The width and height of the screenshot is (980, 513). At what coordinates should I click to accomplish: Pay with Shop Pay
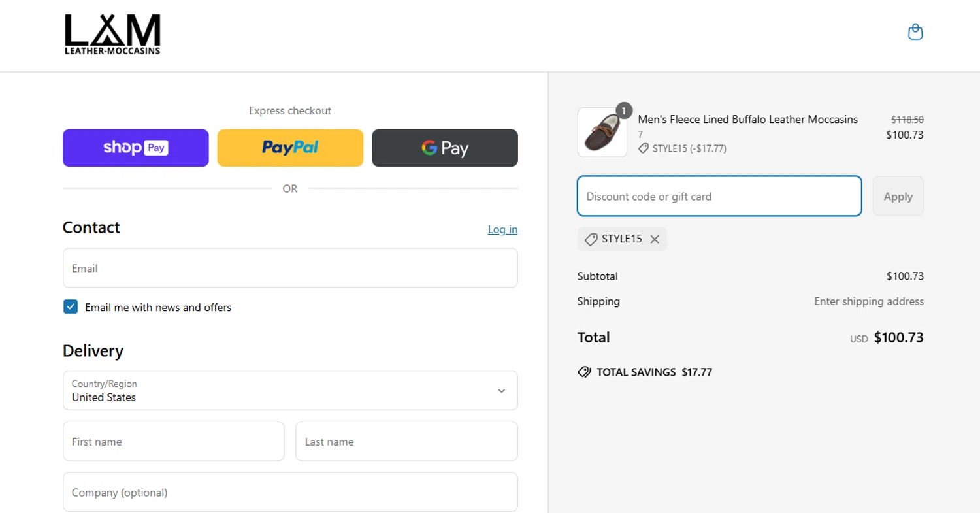click(136, 148)
